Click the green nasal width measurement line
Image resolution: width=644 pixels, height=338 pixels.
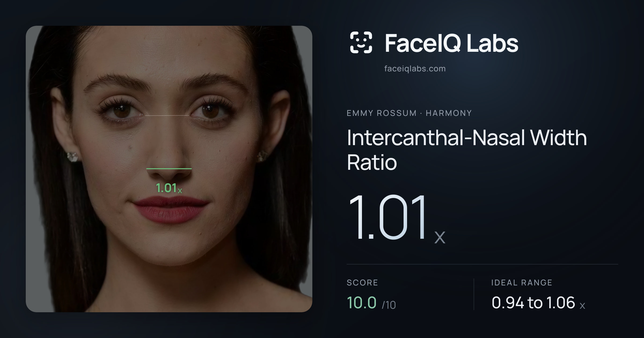[x=169, y=169]
